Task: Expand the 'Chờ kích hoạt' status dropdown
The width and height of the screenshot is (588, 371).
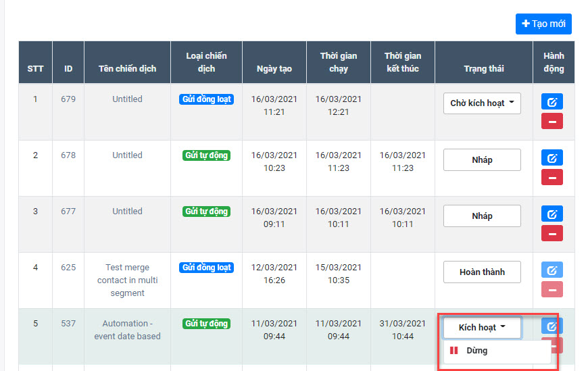Action: click(x=482, y=103)
